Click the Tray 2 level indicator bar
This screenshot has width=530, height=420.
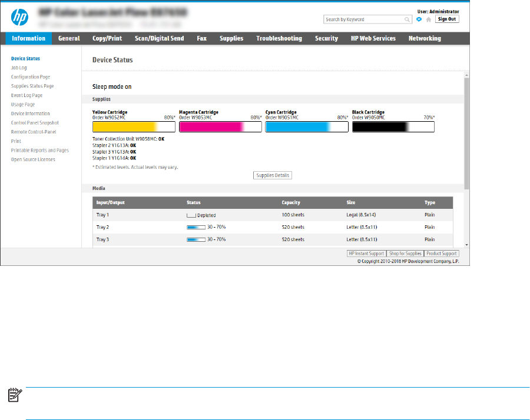point(196,227)
